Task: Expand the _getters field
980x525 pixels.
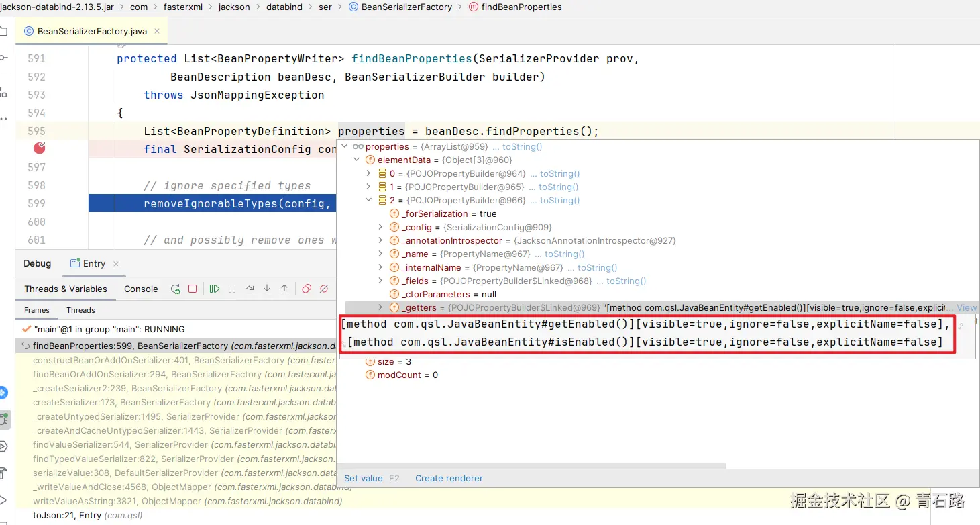Action: point(380,307)
